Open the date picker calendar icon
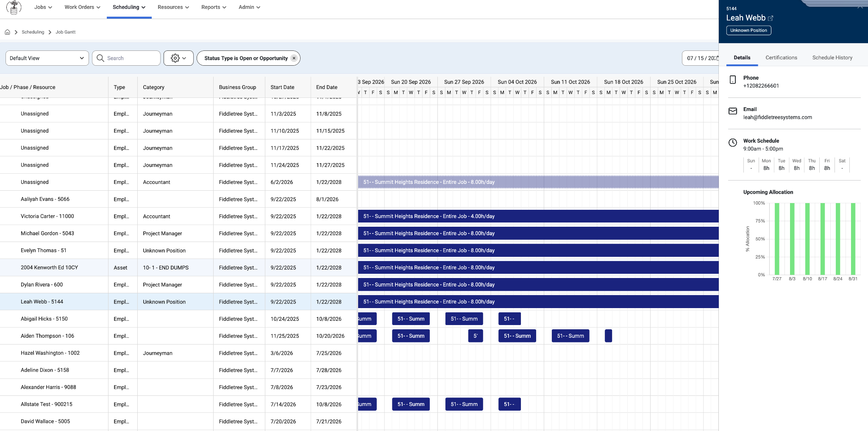Image resolution: width=868 pixels, height=431 pixels. (x=717, y=58)
